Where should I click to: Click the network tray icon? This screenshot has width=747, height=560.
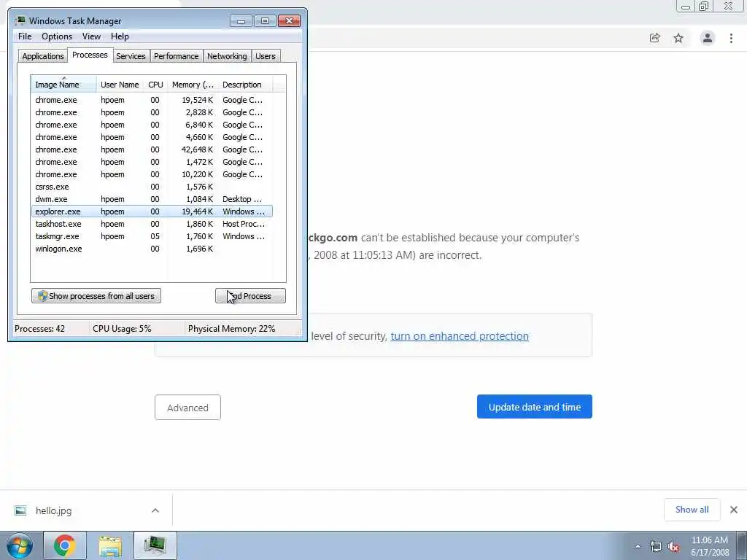coord(656,547)
